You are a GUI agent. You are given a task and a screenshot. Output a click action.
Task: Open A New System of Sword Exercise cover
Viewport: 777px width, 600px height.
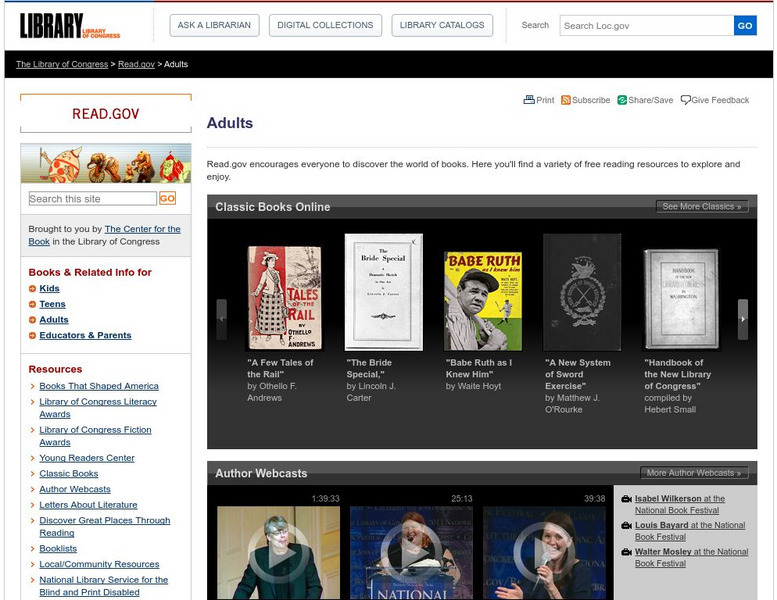pos(582,292)
